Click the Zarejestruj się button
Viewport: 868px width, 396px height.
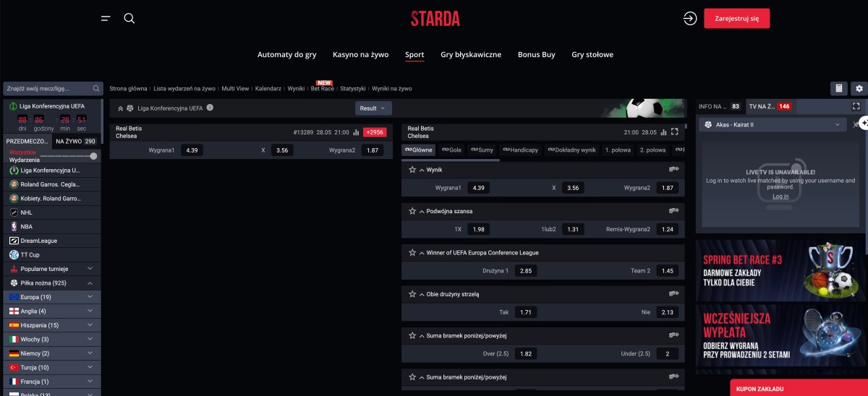pyautogui.click(x=736, y=18)
